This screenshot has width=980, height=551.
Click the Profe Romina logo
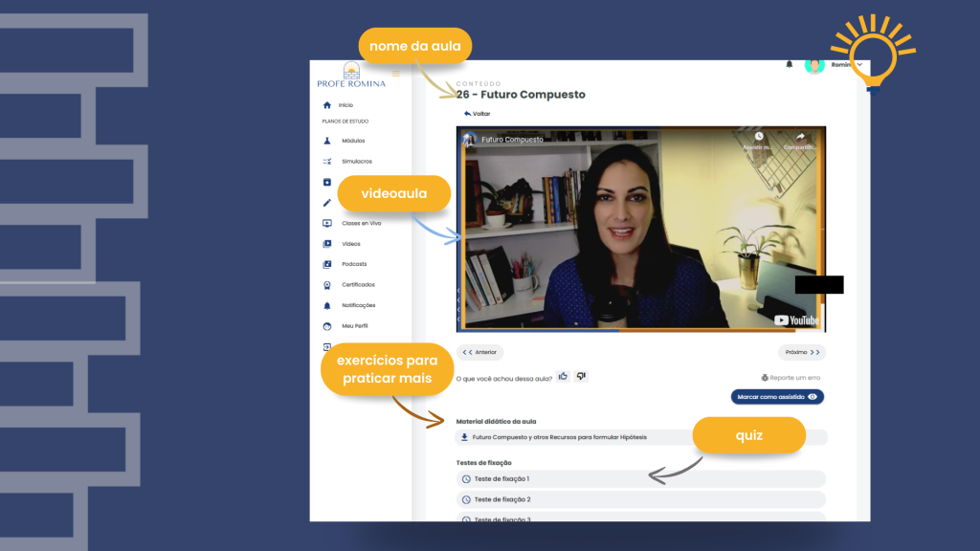click(x=351, y=75)
